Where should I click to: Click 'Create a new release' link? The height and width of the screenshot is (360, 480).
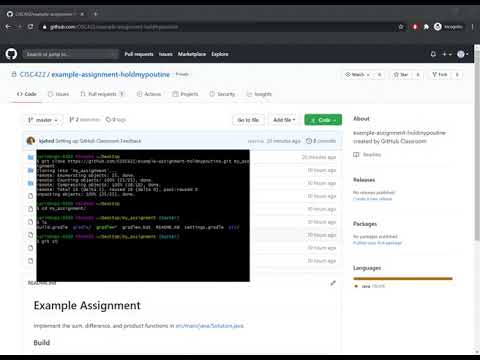coord(372,199)
